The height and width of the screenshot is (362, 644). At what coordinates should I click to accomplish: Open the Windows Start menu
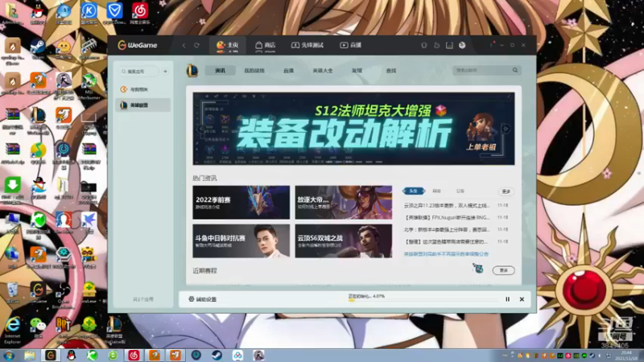[x=9, y=355]
